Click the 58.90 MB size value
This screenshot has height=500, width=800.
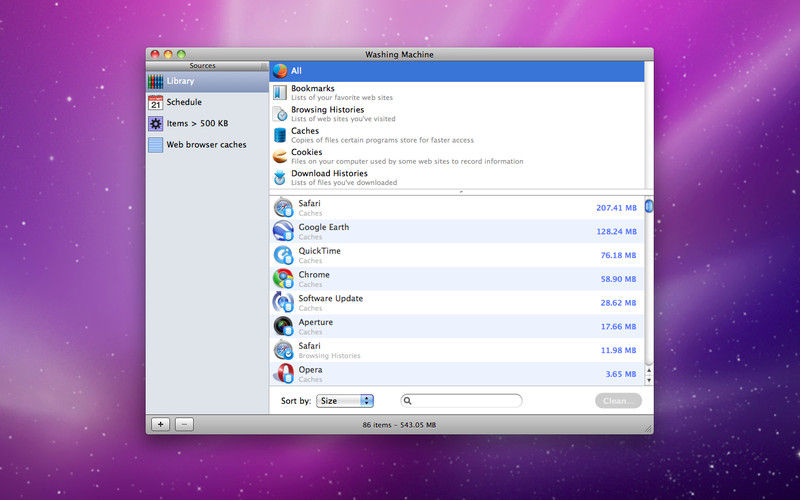pos(618,279)
